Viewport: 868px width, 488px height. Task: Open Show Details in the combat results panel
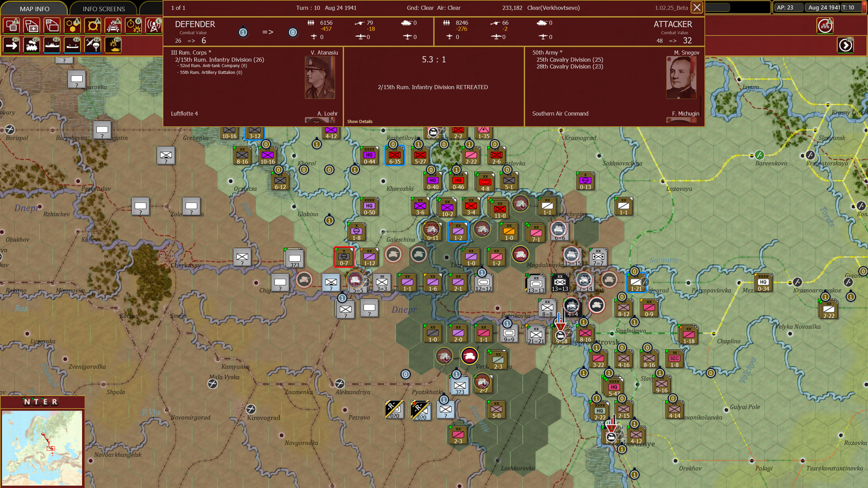coord(360,121)
